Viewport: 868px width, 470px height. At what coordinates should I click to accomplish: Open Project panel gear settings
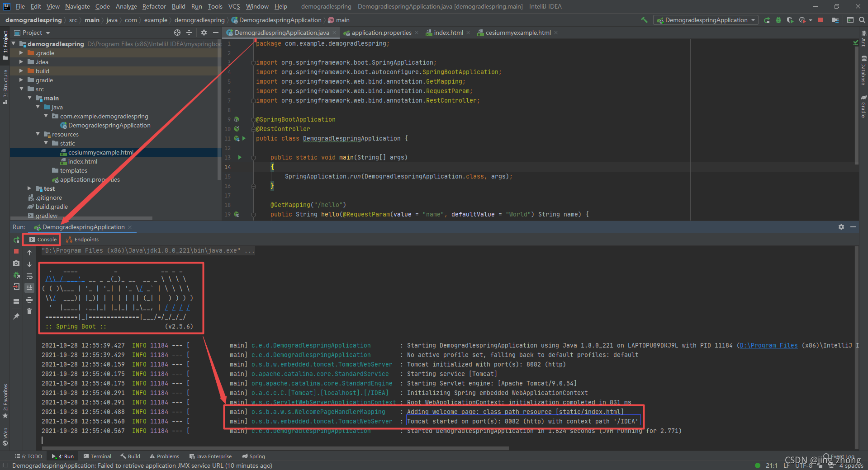[204, 33]
